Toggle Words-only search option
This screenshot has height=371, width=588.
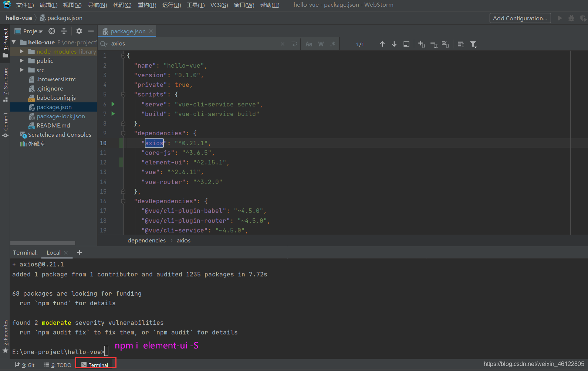click(321, 44)
